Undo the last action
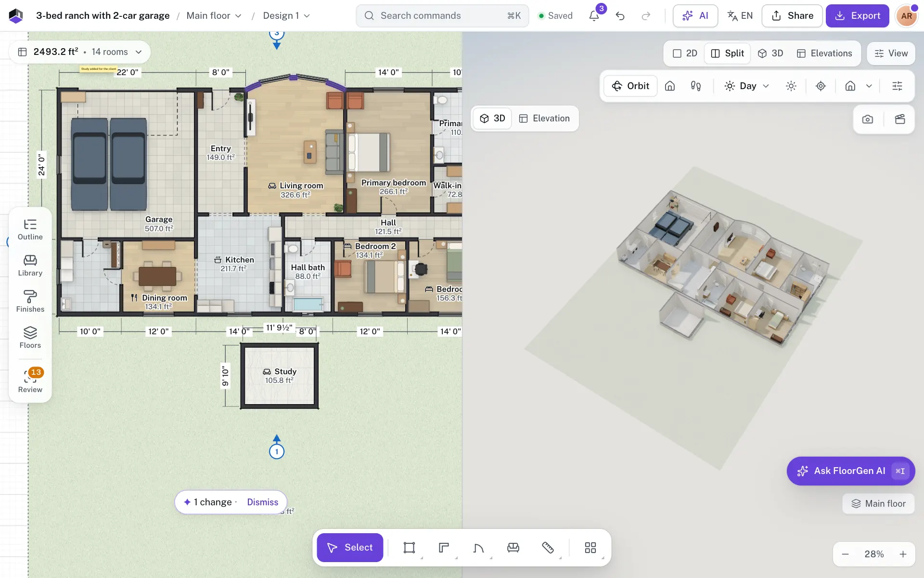This screenshot has height=578, width=924. [x=620, y=16]
